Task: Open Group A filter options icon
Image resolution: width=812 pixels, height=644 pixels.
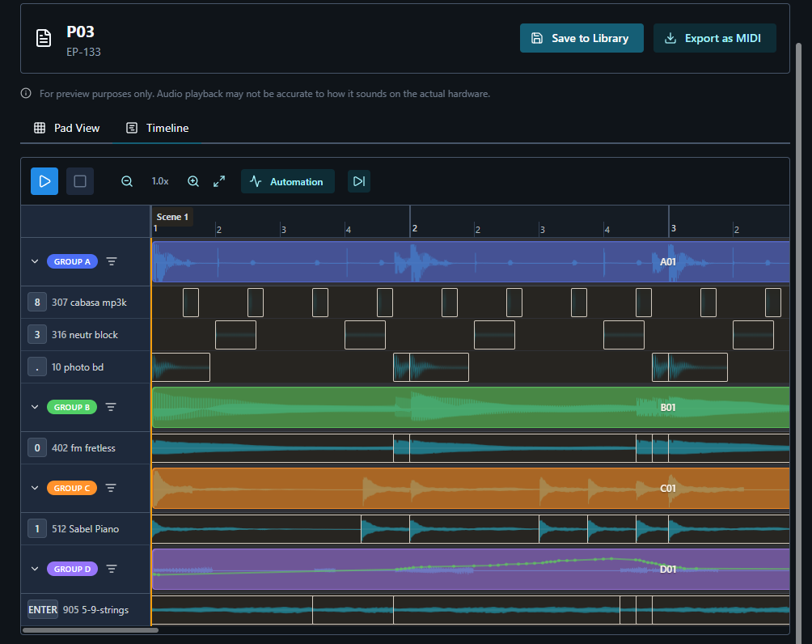Action: point(112,261)
